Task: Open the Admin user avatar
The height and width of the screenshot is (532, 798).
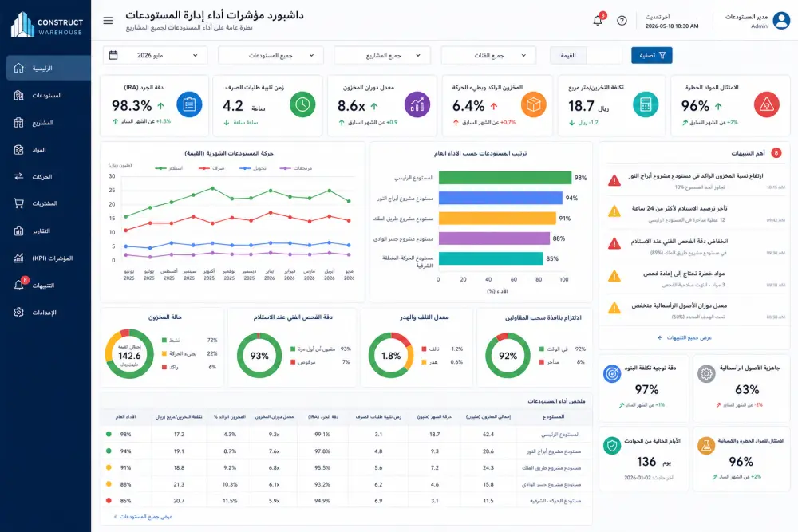Action: tap(781, 21)
